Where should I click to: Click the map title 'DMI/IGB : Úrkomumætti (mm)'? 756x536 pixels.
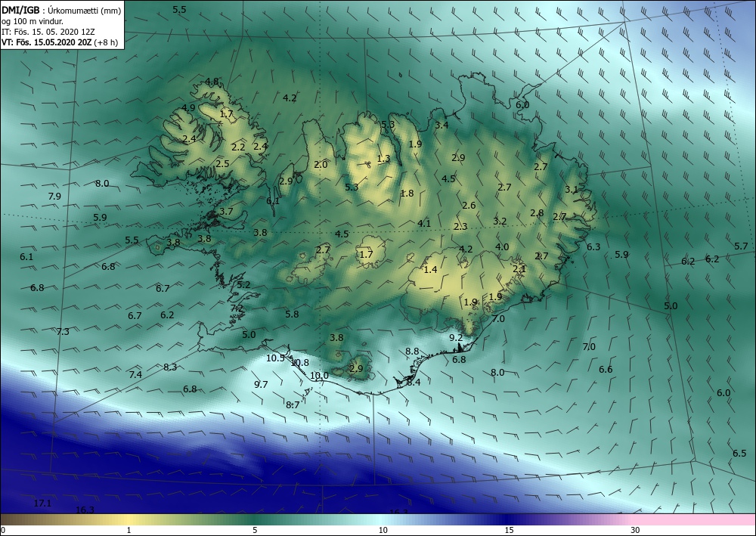[x=61, y=10]
